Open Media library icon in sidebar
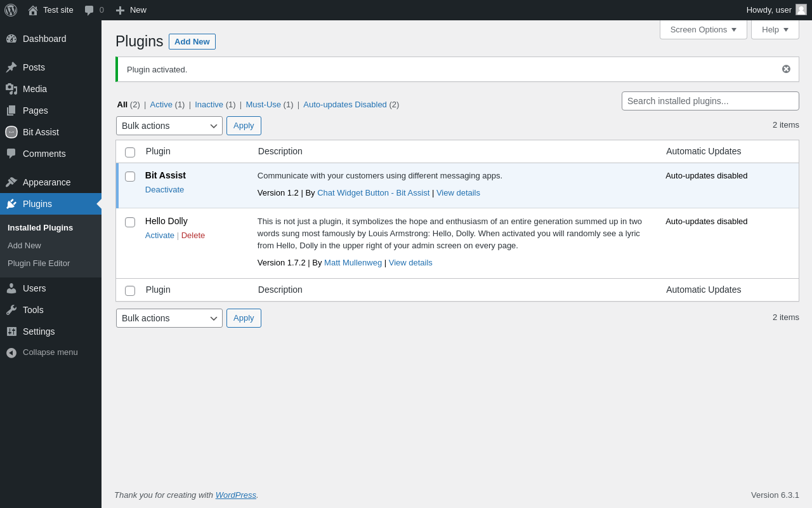This screenshot has height=508, width=812. tap(11, 89)
